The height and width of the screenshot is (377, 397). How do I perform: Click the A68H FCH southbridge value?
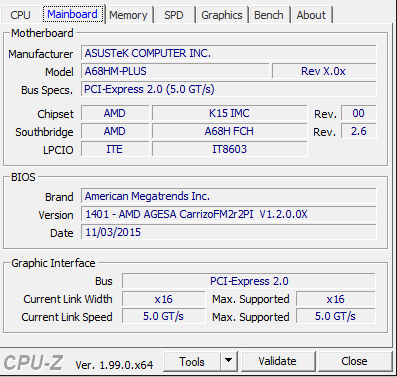[x=229, y=131]
